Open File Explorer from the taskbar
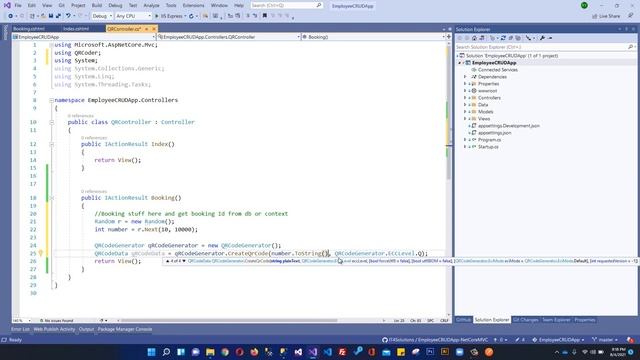This screenshot has width=640, height=360. [x=210, y=352]
